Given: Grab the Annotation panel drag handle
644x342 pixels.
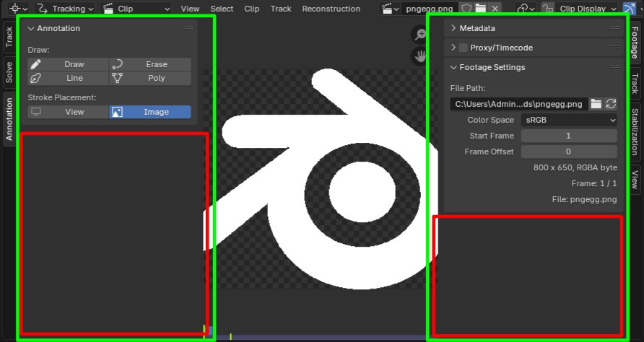Looking at the screenshot, I should point(189,28).
